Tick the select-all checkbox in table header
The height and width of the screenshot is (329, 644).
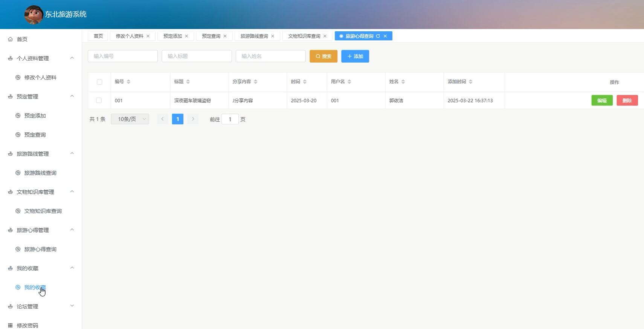pyautogui.click(x=99, y=82)
